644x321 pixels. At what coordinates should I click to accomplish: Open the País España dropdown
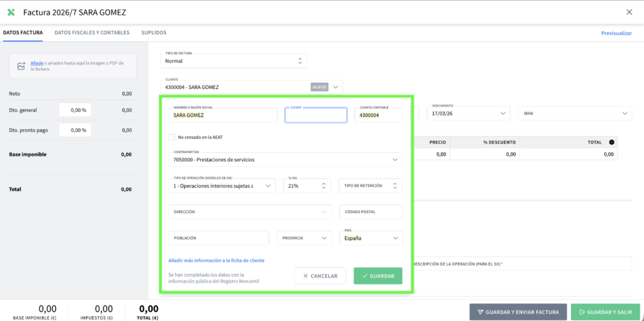[x=370, y=238]
